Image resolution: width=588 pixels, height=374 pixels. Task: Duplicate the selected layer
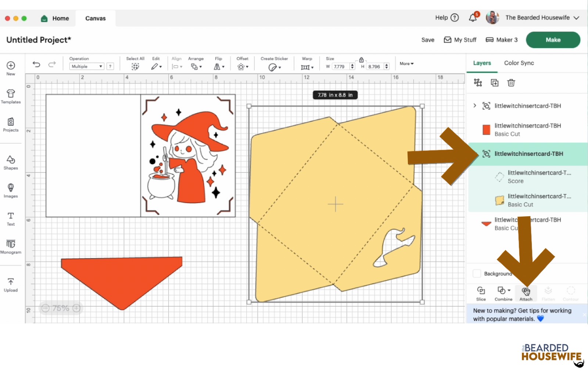pos(495,83)
